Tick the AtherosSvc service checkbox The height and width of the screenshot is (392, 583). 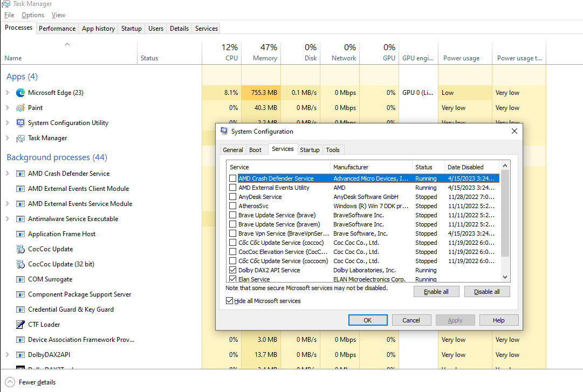pyautogui.click(x=233, y=206)
